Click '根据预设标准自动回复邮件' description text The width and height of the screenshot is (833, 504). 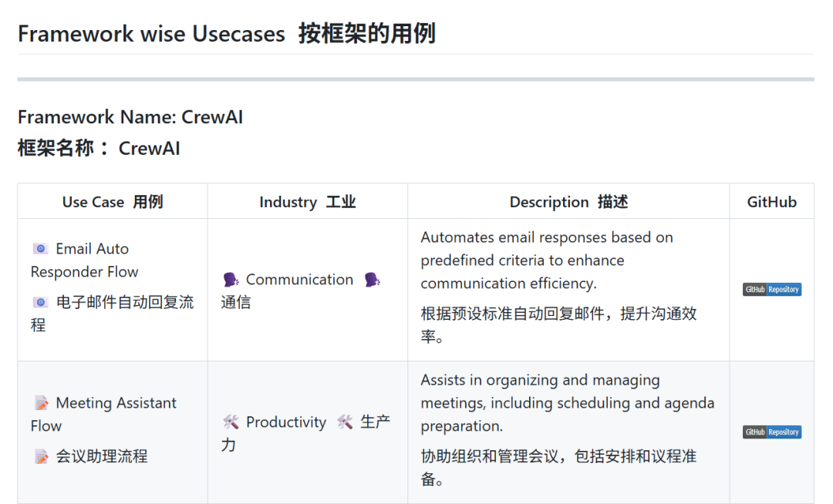[x=559, y=324]
